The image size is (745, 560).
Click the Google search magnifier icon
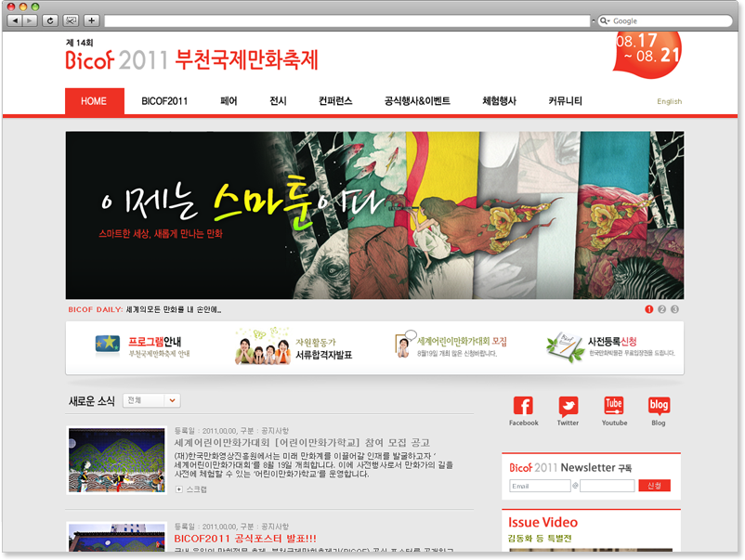click(604, 21)
